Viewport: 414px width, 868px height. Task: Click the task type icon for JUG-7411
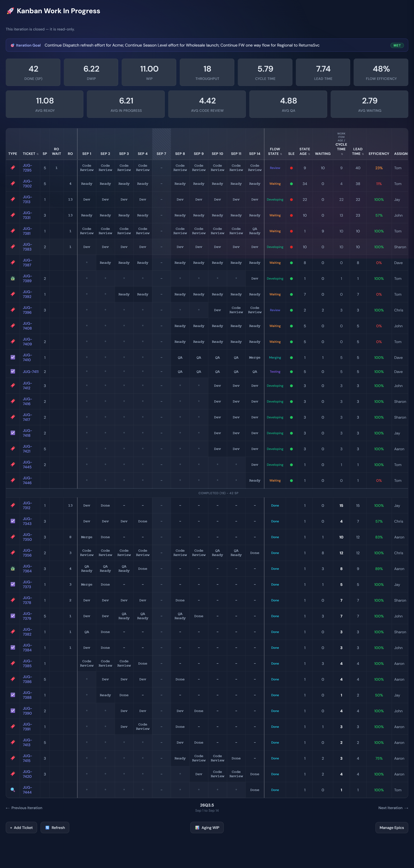[13, 371]
